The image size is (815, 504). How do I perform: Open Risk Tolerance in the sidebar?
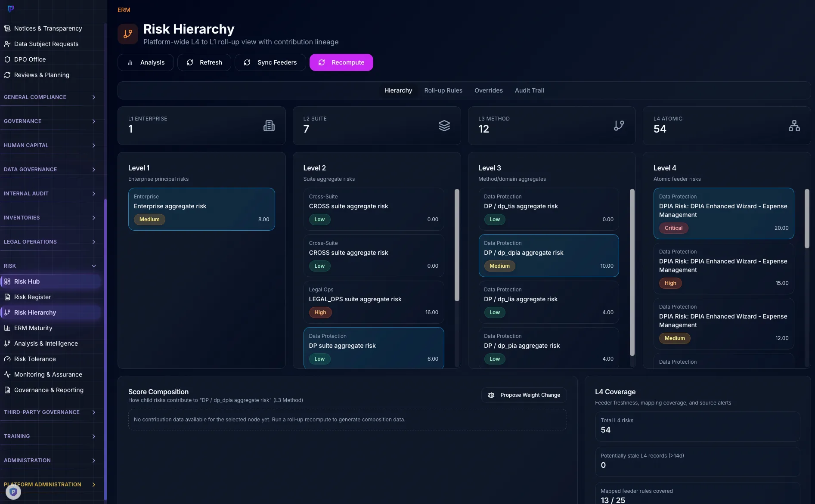point(50,359)
